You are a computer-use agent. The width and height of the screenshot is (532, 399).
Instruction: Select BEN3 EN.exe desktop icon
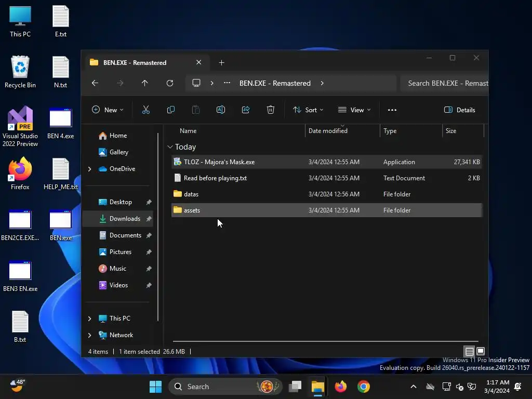click(x=20, y=276)
